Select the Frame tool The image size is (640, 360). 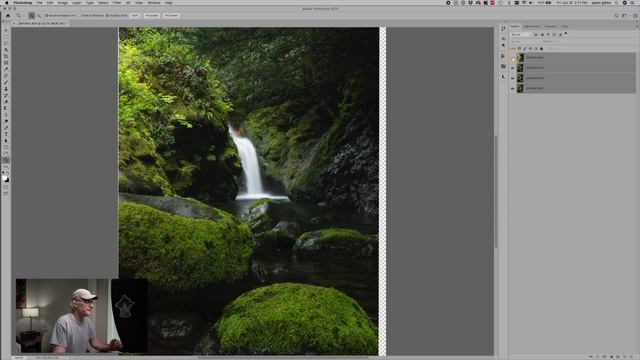point(6,63)
